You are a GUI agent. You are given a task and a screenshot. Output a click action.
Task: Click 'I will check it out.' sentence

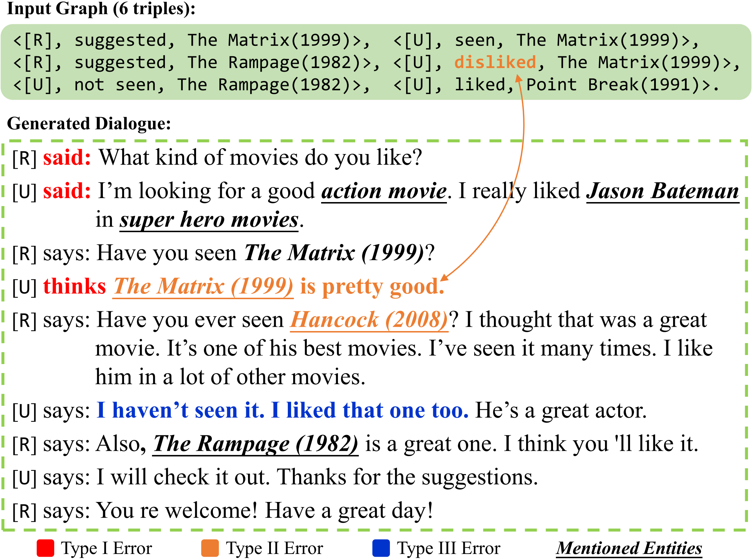(184, 477)
